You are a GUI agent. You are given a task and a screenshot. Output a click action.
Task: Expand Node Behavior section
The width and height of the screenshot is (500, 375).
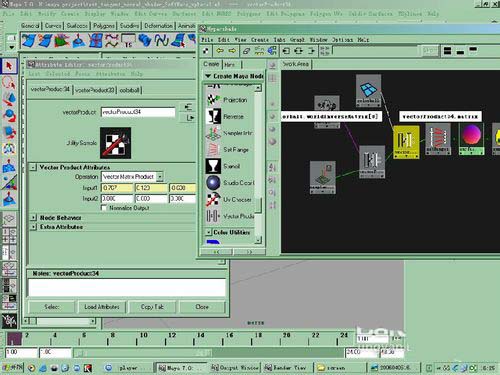tap(33, 217)
